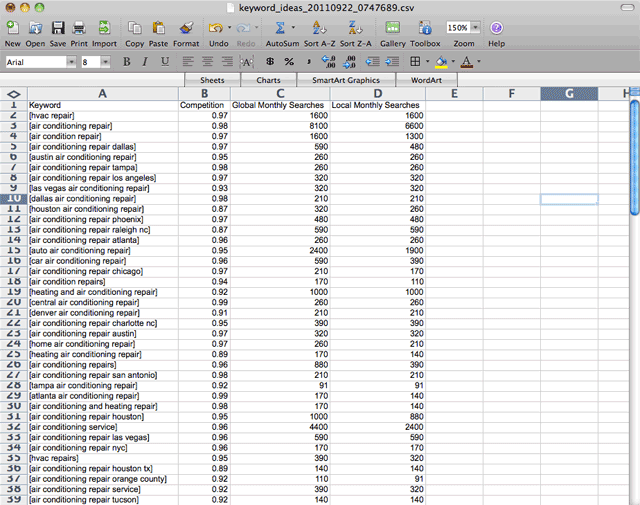Click the Undo arrow icon
640x505 pixels.
216,28
